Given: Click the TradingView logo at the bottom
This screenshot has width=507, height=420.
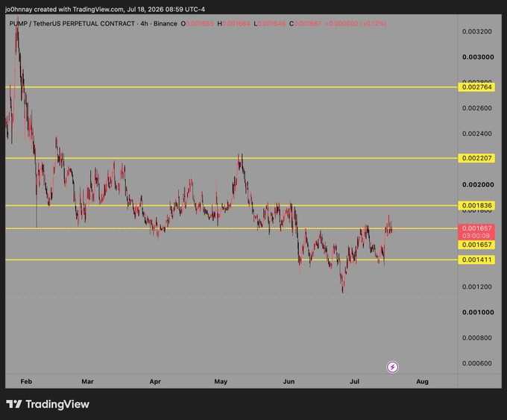Looking at the screenshot, I should coord(48,404).
